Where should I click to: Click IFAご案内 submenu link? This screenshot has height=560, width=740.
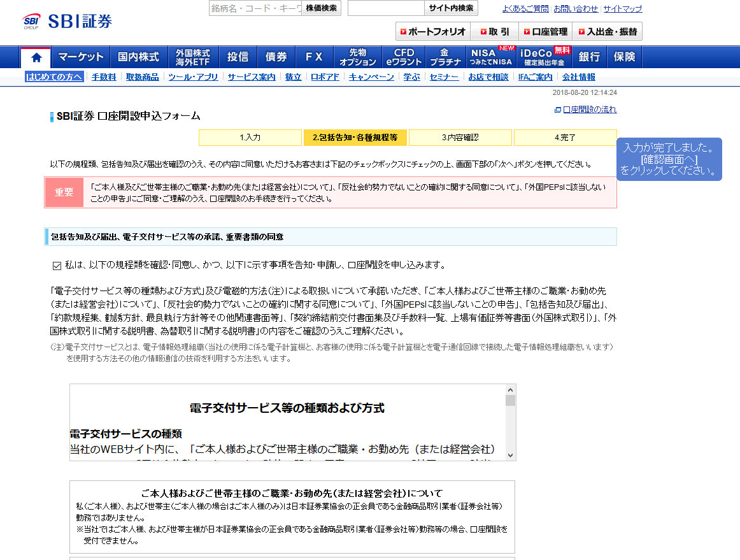click(535, 77)
